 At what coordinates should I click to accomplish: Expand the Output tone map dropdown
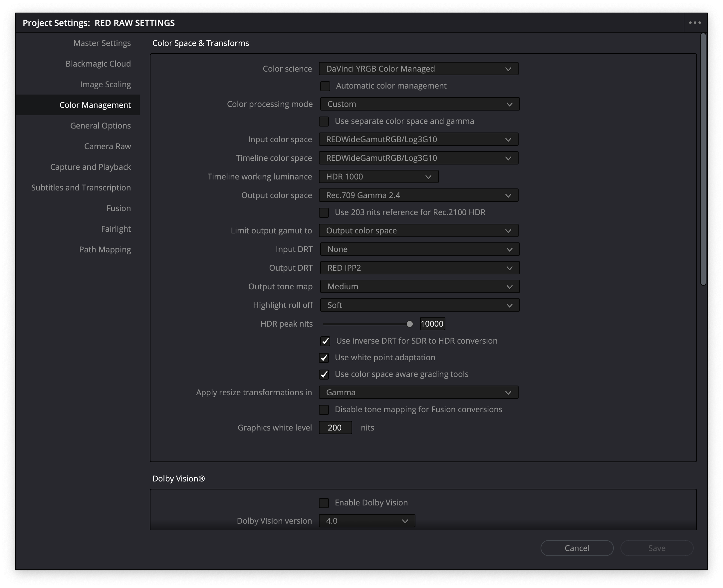pyautogui.click(x=420, y=286)
